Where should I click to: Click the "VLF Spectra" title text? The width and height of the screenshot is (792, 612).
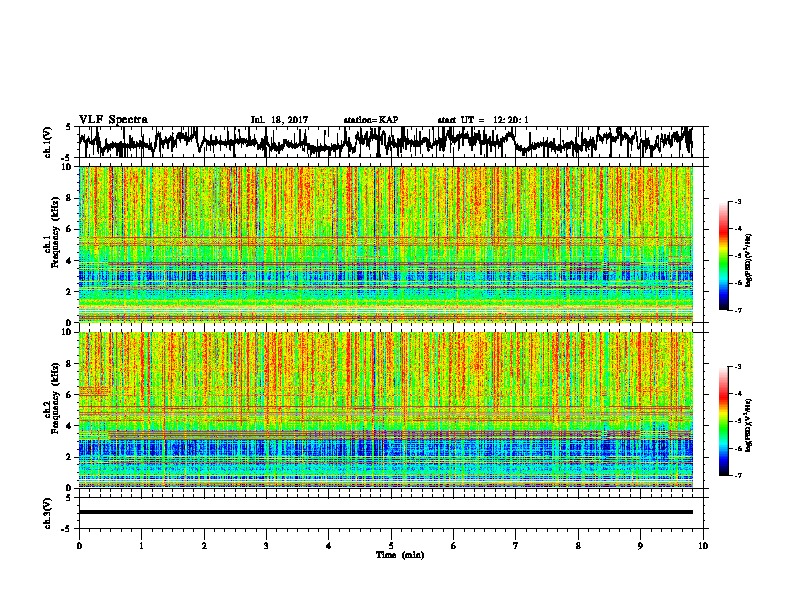click(113, 120)
